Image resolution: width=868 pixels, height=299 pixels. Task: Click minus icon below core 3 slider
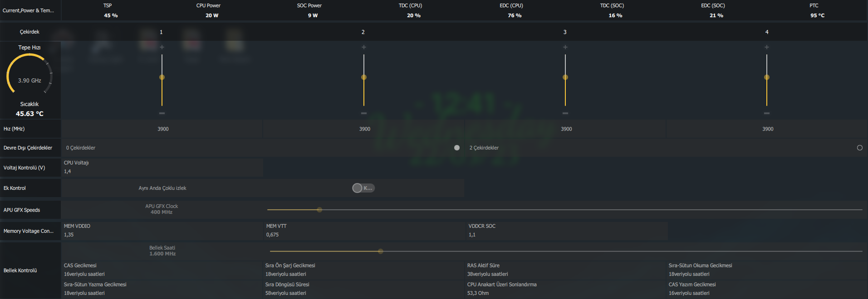(565, 113)
